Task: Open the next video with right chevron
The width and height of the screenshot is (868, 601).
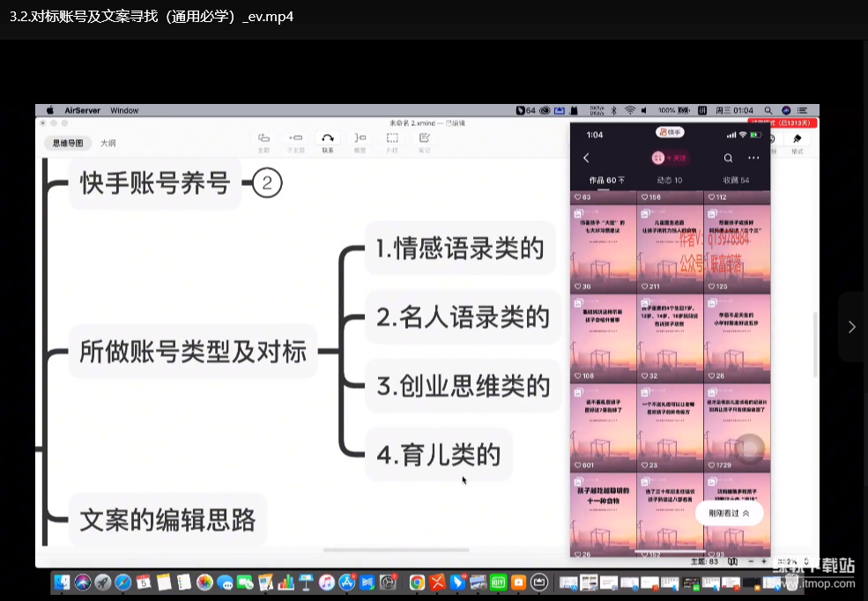Action: [x=851, y=327]
